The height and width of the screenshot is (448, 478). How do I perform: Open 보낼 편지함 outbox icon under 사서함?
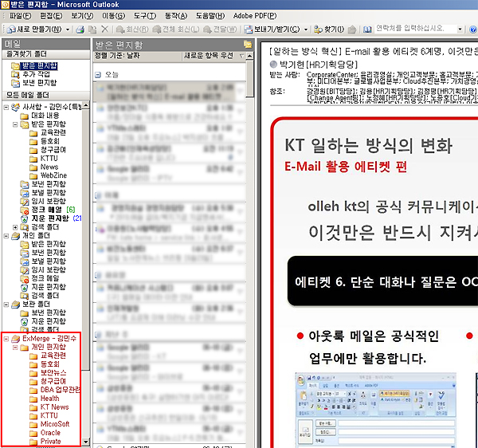tap(25, 193)
